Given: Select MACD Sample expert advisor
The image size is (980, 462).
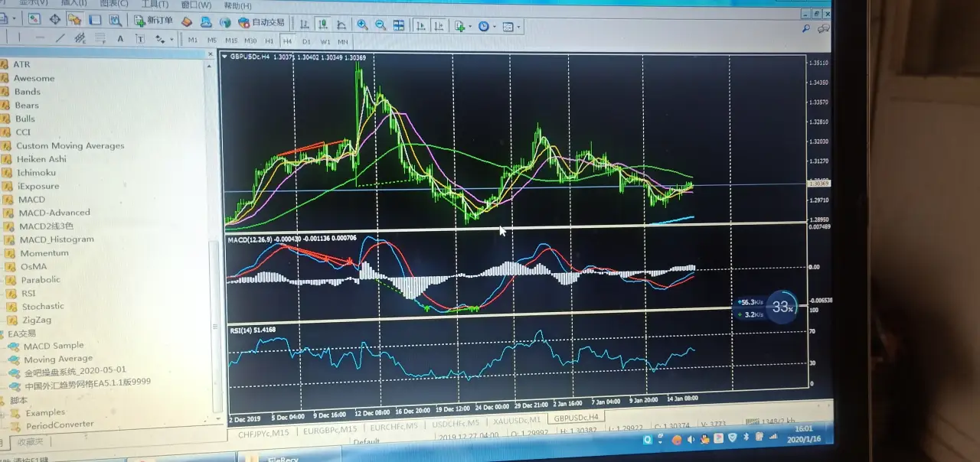Looking at the screenshot, I should click(54, 346).
